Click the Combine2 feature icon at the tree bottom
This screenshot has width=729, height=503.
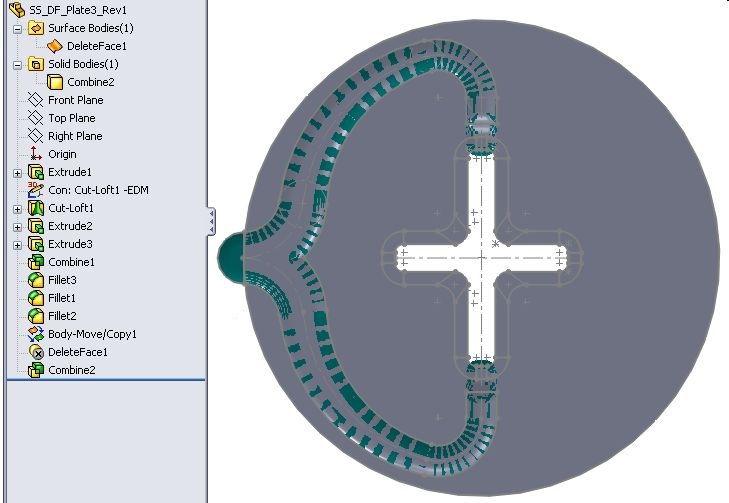(36, 370)
